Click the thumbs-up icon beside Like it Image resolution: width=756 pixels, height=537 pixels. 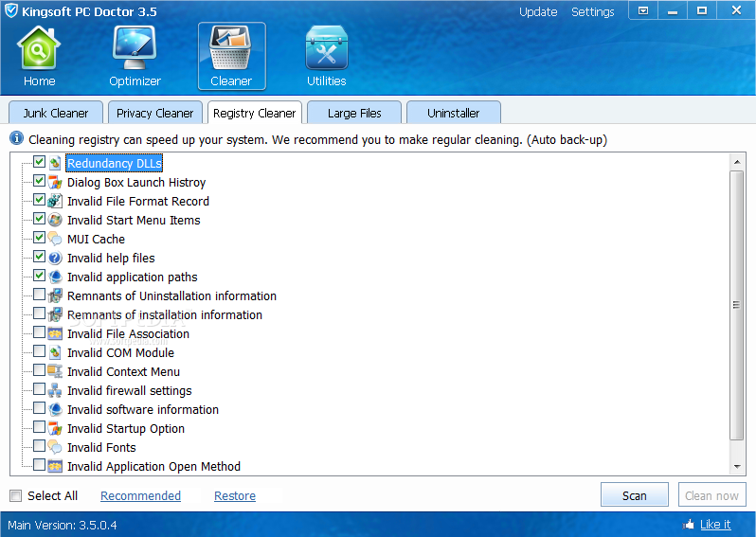click(689, 524)
